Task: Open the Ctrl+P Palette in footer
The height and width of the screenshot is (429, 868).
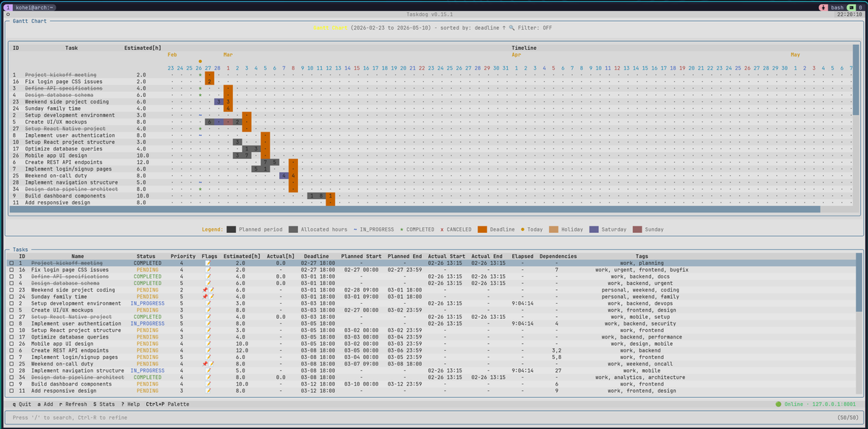Action: pos(168,404)
